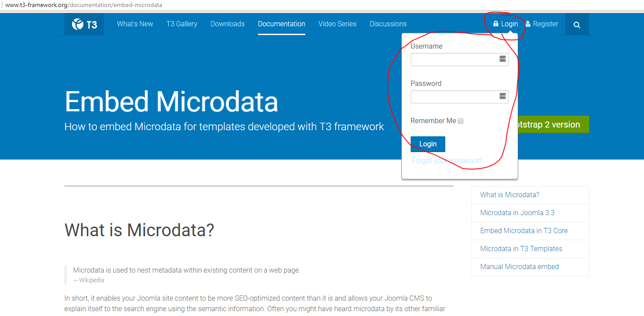Image resolution: width=644 pixels, height=316 pixels.
Task: Click the Remember Me label text
Action: (433, 121)
